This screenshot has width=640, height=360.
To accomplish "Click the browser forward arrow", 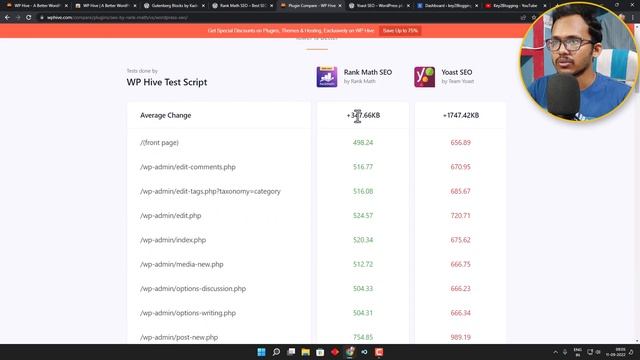I will (18, 18).
